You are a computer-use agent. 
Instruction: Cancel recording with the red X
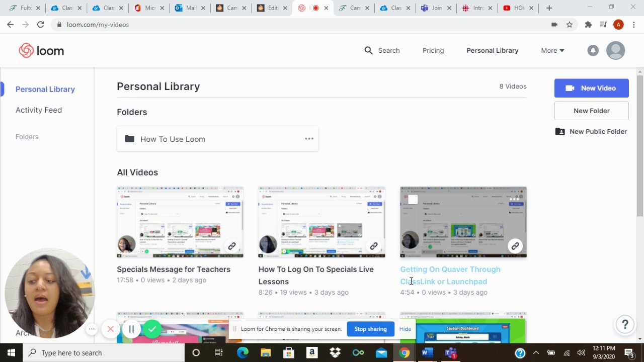(111, 329)
